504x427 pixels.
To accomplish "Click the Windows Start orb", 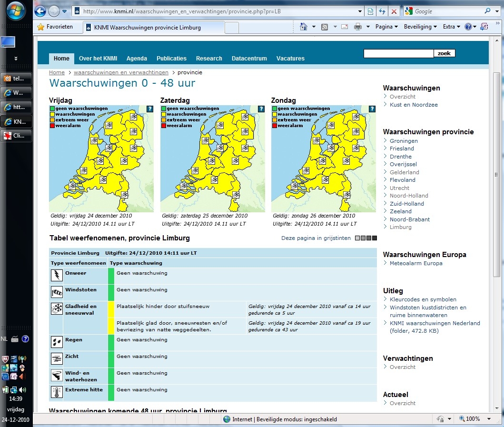I will pyautogui.click(x=16, y=10).
